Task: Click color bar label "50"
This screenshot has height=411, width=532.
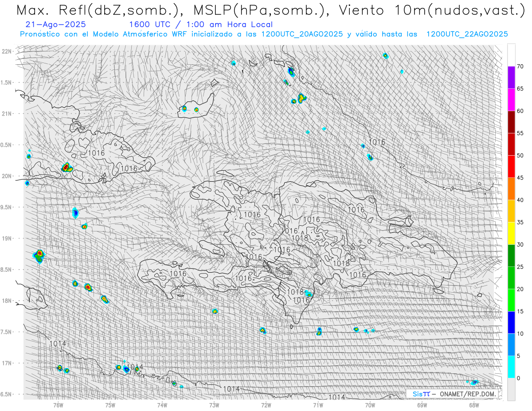Action: coord(520,156)
